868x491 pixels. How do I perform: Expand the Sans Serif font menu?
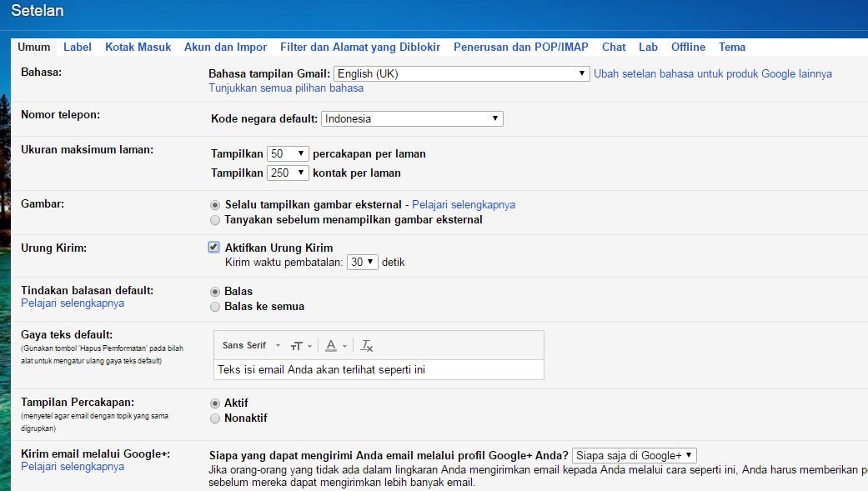(251, 346)
